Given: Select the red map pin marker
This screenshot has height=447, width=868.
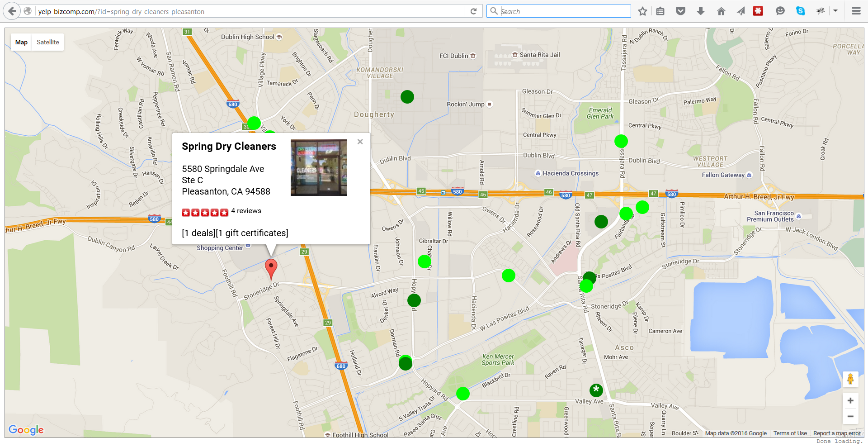Looking at the screenshot, I should (x=271, y=269).
